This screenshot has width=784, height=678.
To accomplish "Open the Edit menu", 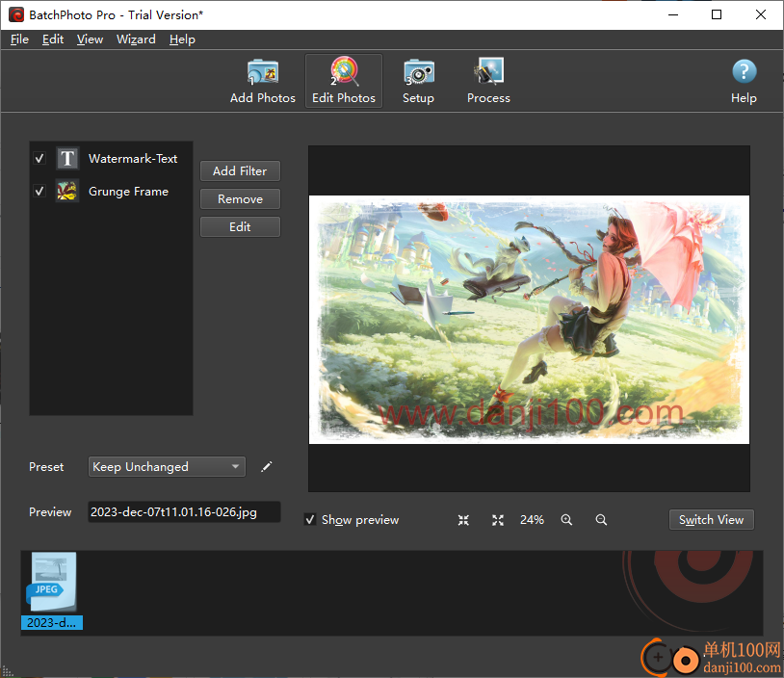I will pyautogui.click(x=53, y=39).
